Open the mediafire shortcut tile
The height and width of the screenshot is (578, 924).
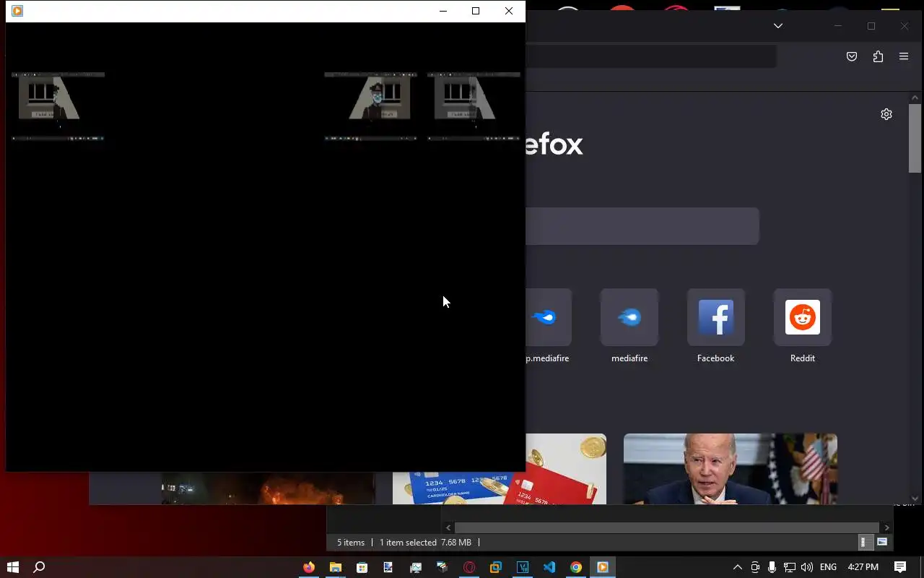pos(629,317)
